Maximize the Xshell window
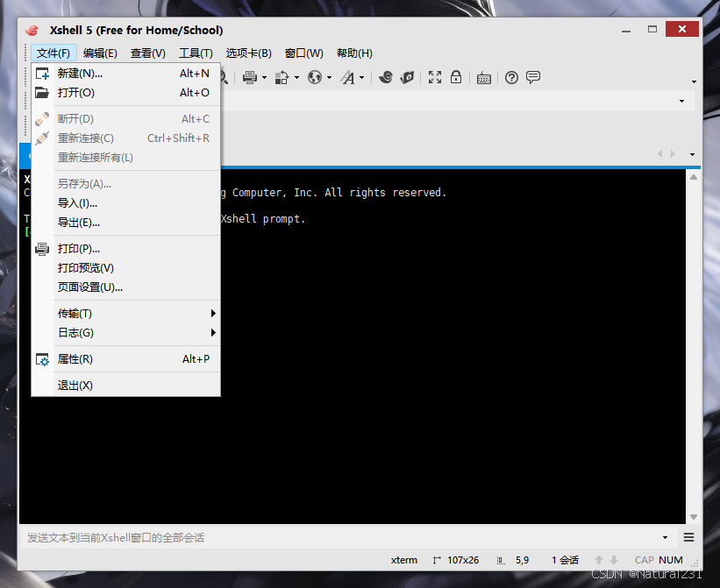The height and width of the screenshot is (588, 720). tap(652, 29)
